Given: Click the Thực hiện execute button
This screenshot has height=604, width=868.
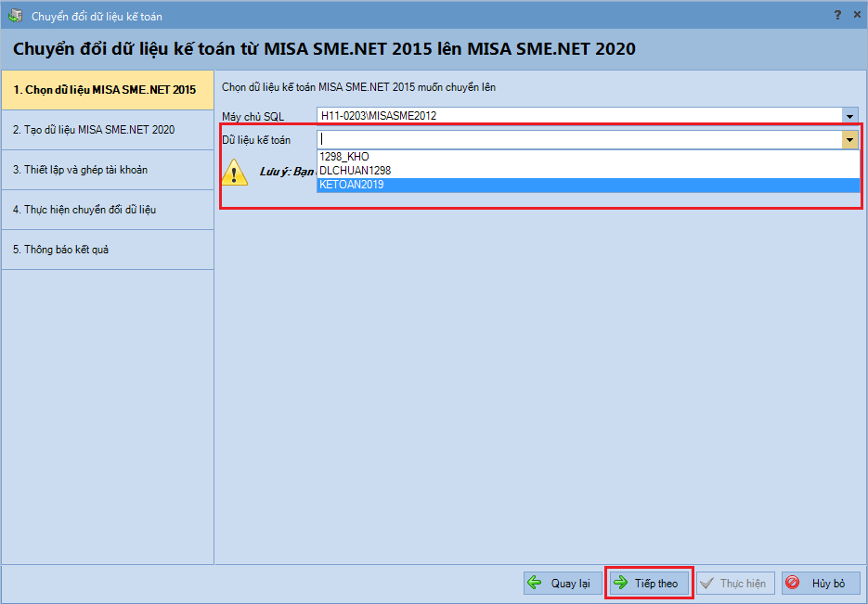Looking at the screenshot, I should point(735,583).
